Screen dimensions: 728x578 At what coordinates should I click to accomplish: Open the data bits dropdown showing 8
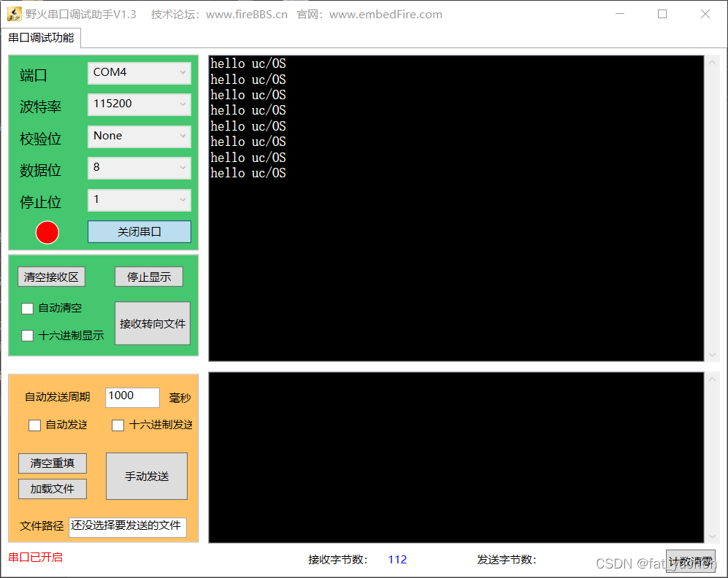[139, 167]
